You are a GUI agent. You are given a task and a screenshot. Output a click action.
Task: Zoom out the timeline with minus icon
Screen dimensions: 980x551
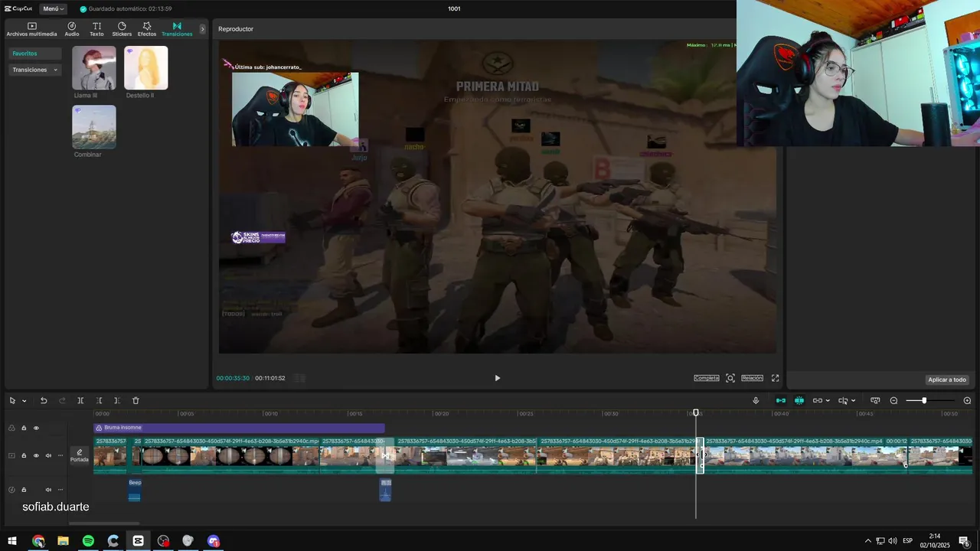[x=893, y=401]
